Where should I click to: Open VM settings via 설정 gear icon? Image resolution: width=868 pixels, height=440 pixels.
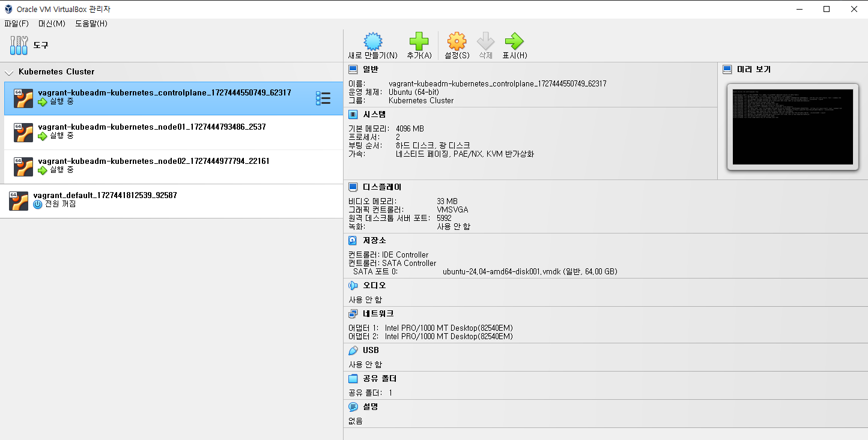[x=457, y=41]
